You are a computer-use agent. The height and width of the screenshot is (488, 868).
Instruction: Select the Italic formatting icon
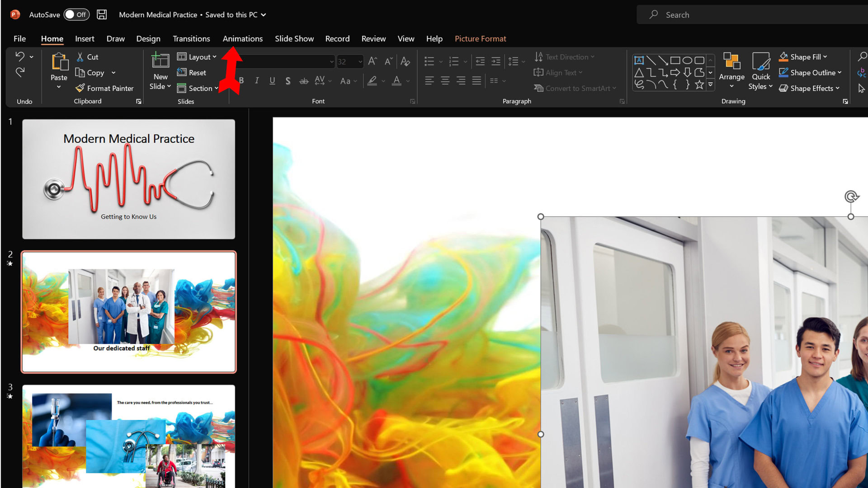coord(256,80)
